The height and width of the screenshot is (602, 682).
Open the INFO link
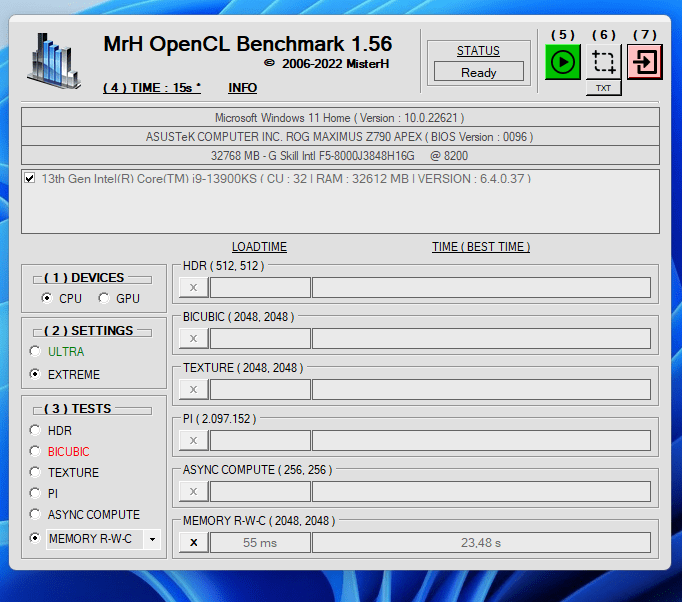243,88
